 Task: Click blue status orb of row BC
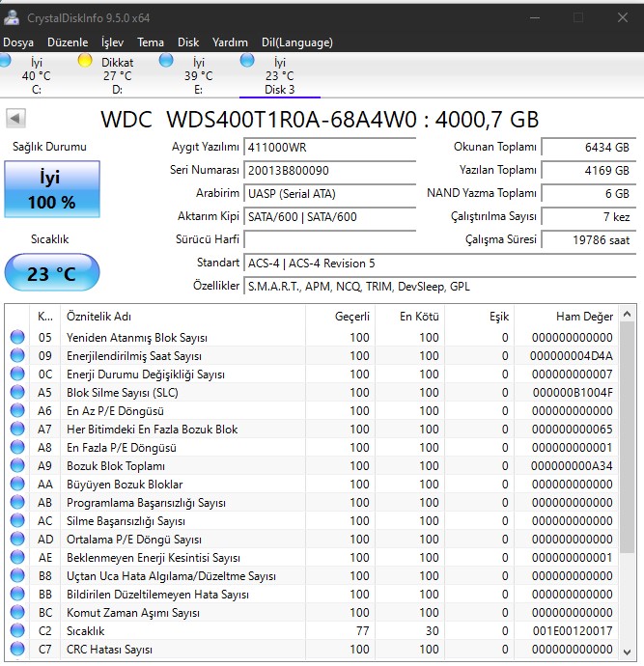click(x=17, y=613)
